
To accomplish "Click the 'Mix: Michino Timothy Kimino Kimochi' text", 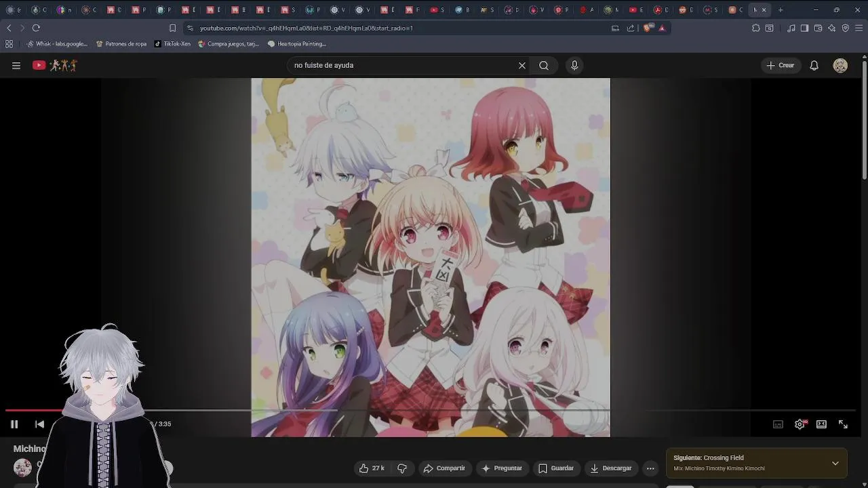I will 719,468.
